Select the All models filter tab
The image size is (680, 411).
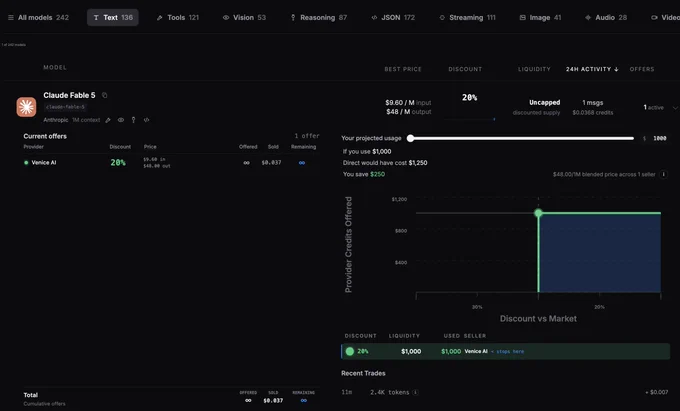point(38,17)
